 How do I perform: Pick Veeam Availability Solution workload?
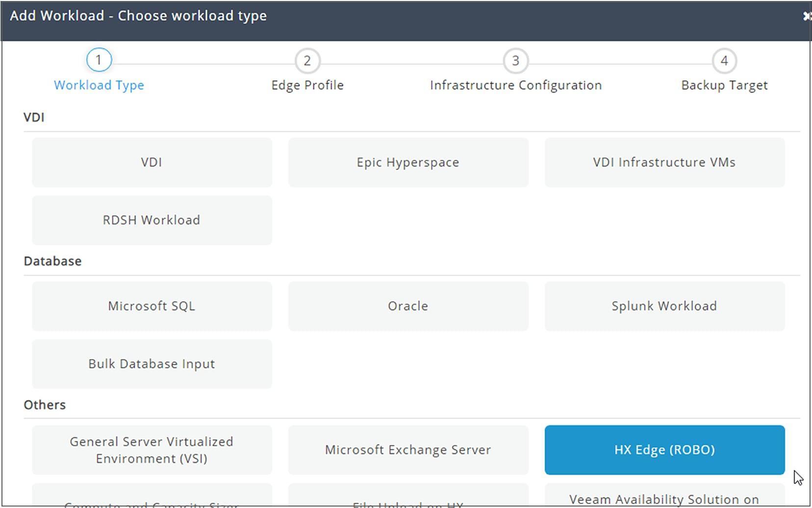664,495
